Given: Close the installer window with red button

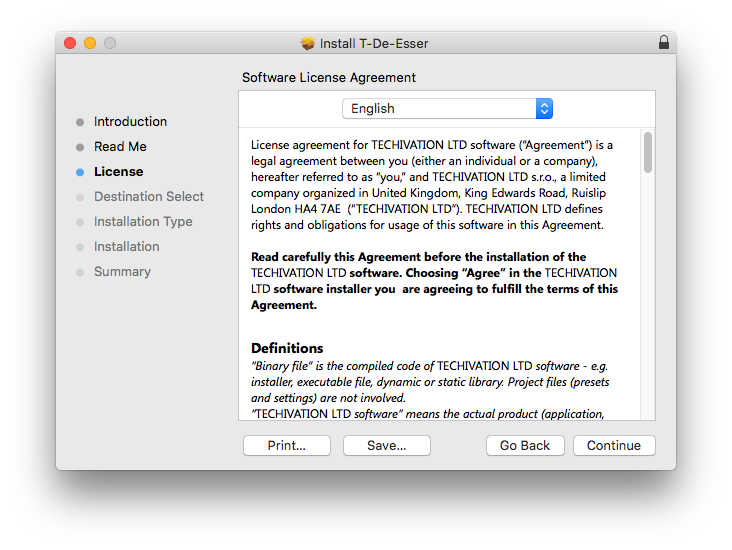Looking at the screenshot, I should click(x=70, y=43).
